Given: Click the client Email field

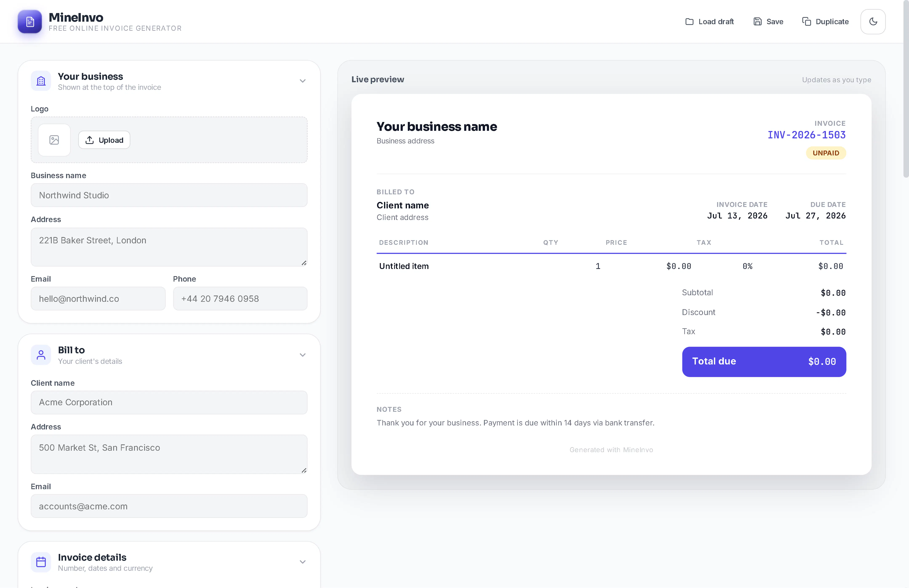Looking at the screenshot, I should (x=169, y=506).
